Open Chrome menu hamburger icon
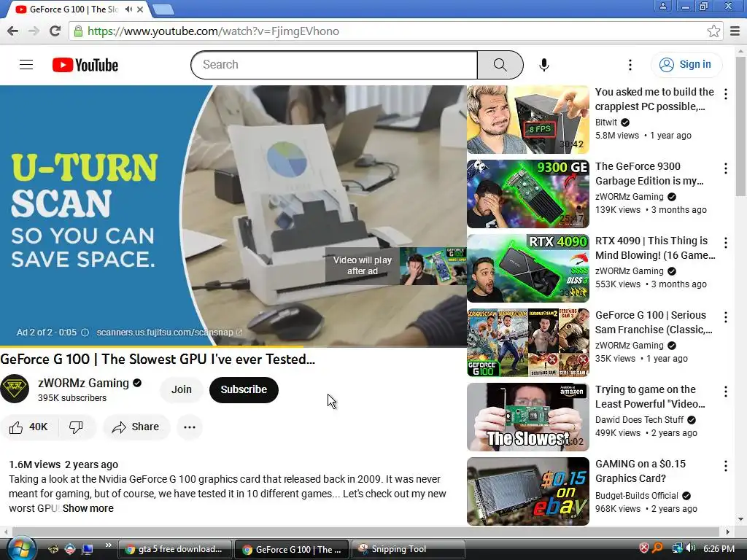This screenshot has height=560, width=747. click(735, 31)
